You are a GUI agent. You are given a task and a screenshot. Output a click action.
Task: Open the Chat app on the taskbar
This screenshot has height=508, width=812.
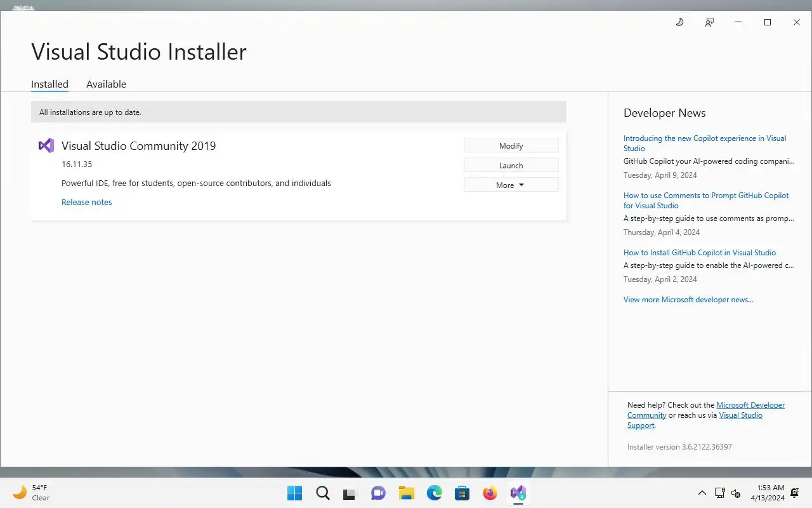[378, 493]
